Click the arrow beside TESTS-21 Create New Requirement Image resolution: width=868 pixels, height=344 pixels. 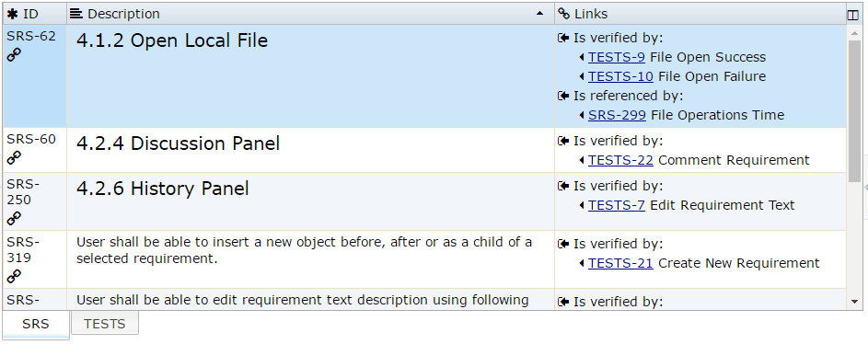pyautogui.click(x=582, y=263)
